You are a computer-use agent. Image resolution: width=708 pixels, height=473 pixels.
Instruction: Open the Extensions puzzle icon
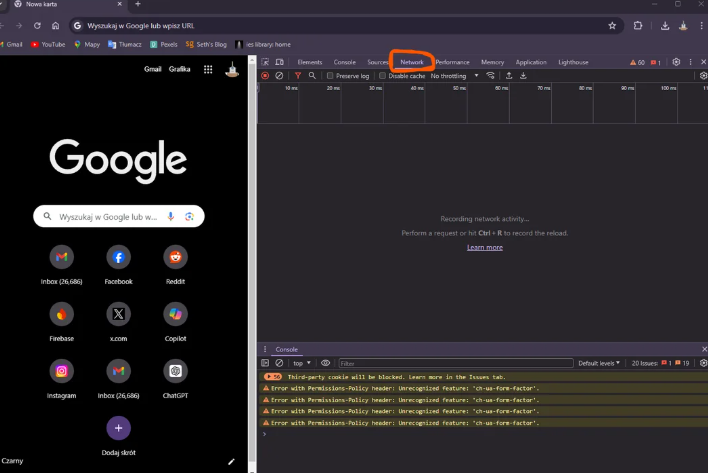(x=638, y=26)
